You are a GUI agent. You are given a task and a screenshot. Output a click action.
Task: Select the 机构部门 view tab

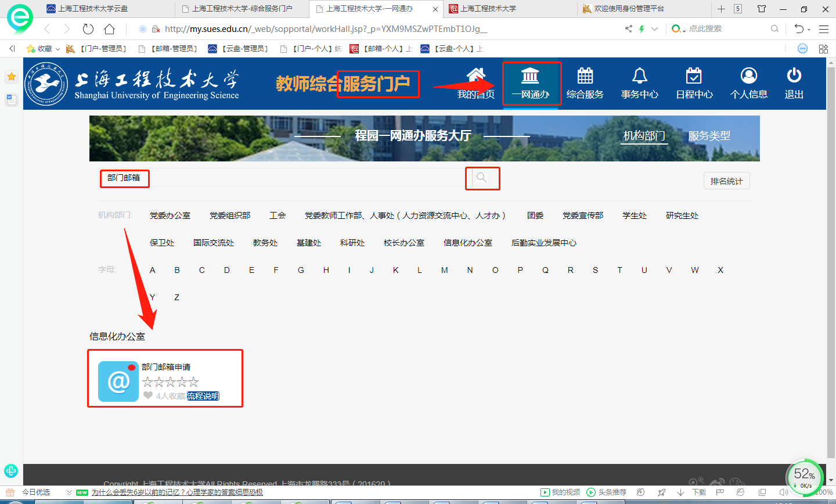pyautogui.click(x=644, y=136)
